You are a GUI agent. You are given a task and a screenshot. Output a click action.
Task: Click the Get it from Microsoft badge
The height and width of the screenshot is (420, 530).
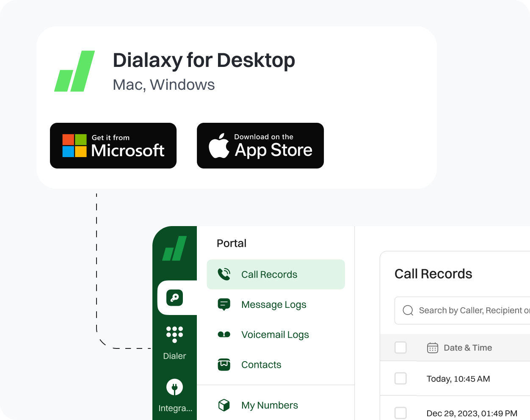[113, 145]
